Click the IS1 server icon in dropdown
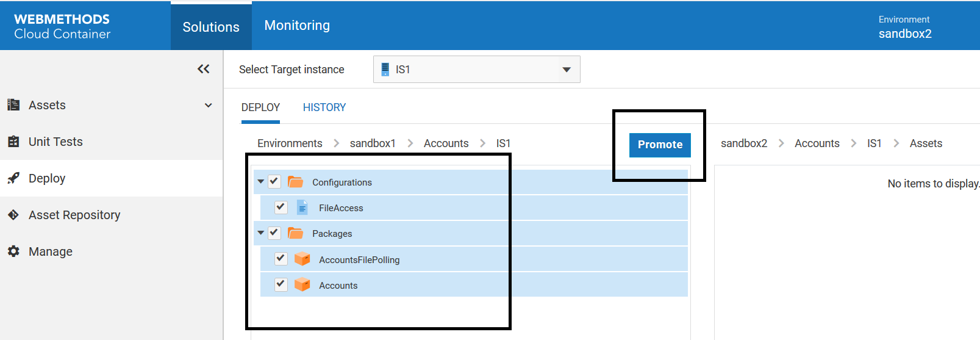Screen dimensions: 980x340 pos(385,70)
